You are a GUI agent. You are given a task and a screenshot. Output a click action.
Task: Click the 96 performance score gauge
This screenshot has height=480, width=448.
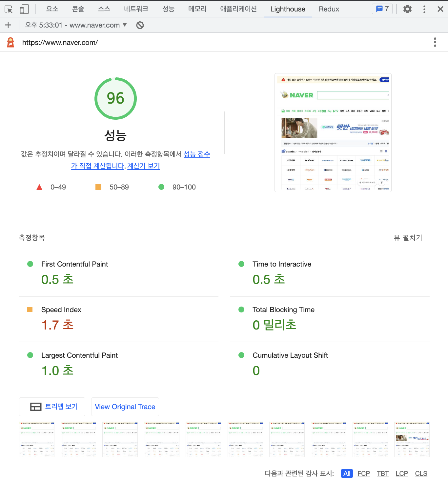click(115, 99)
